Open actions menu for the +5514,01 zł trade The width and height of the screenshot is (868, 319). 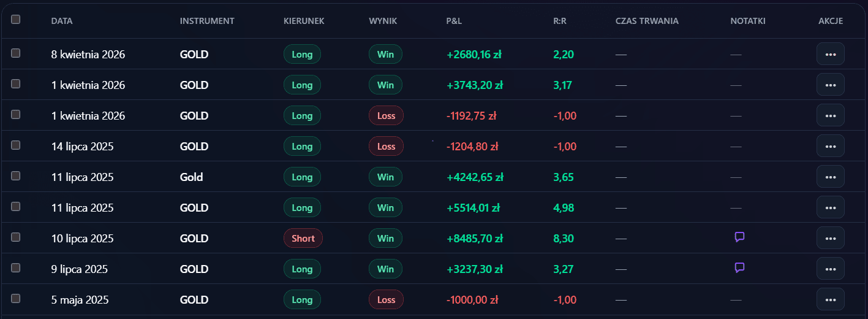(x=830, y=207)
